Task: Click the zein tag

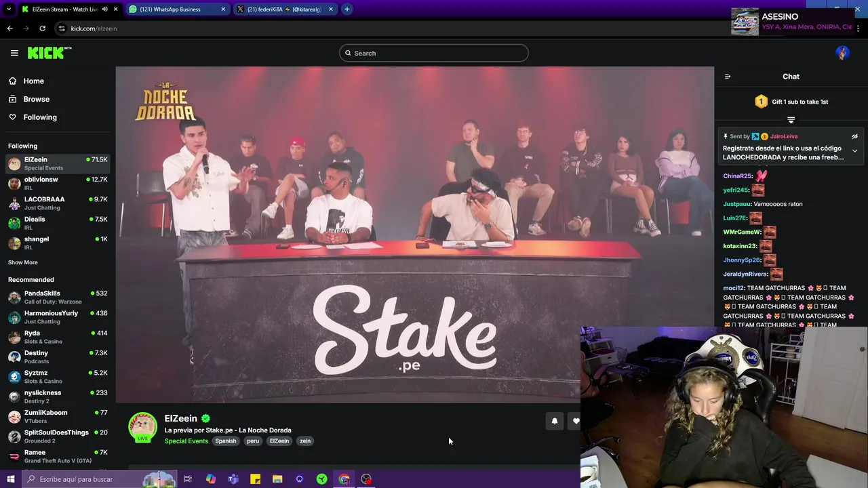Action: 305,441
